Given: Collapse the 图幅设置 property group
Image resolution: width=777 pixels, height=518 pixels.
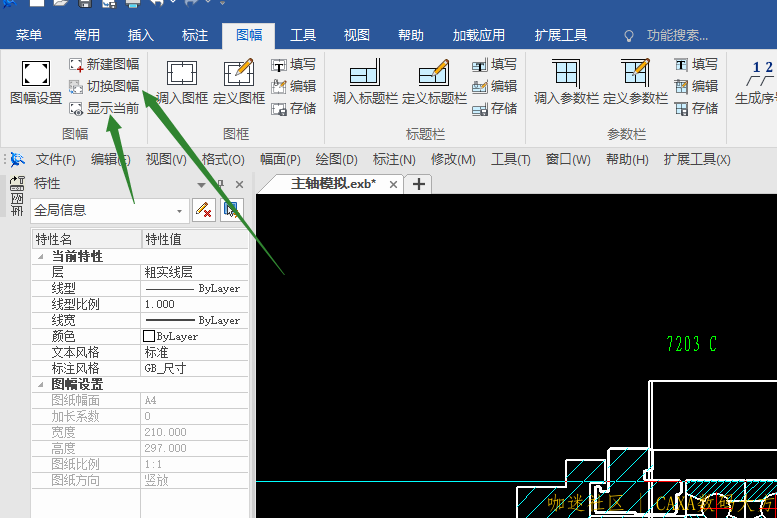Looking at the screenshot, I should point(41,384).
